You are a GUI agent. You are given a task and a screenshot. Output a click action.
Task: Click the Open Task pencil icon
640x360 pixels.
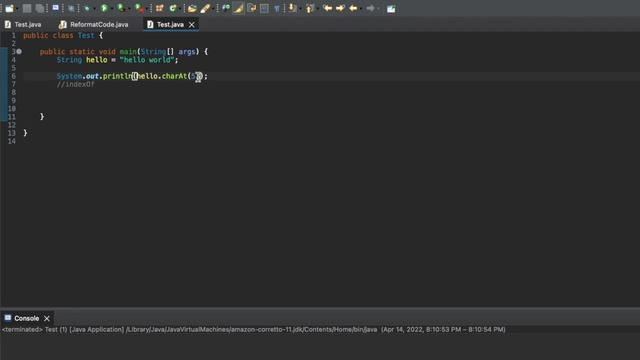(x=205, y=8)
